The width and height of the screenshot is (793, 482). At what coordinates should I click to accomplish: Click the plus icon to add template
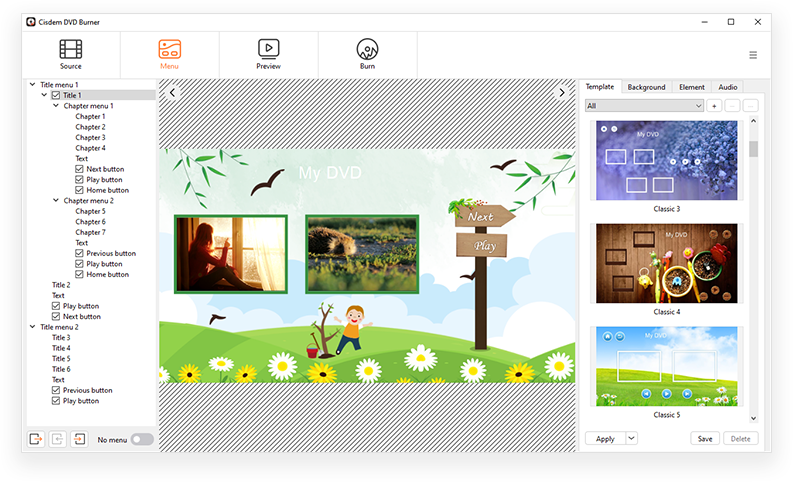714,106
